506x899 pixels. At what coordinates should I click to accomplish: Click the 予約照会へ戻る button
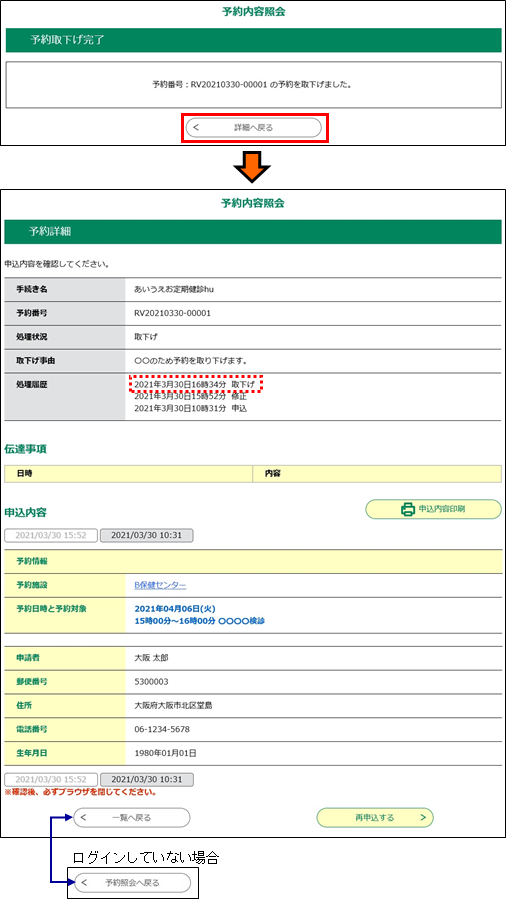tap(132, 882)
